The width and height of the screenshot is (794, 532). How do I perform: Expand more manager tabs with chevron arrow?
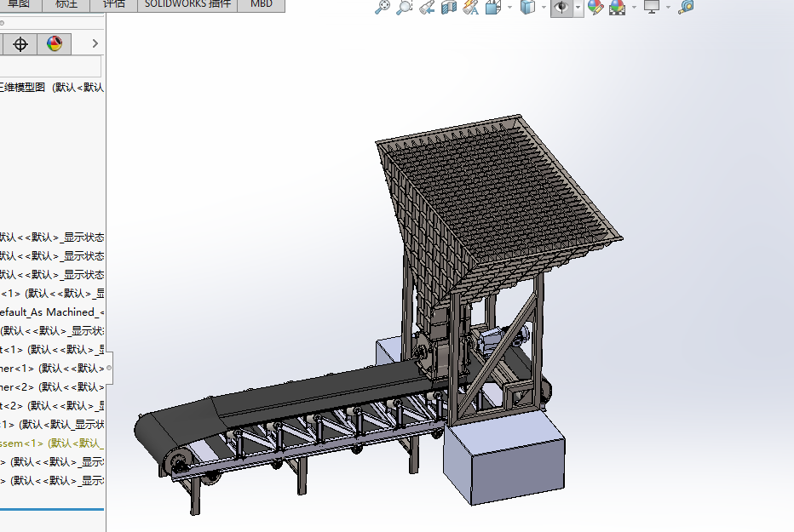pos(95,44)
